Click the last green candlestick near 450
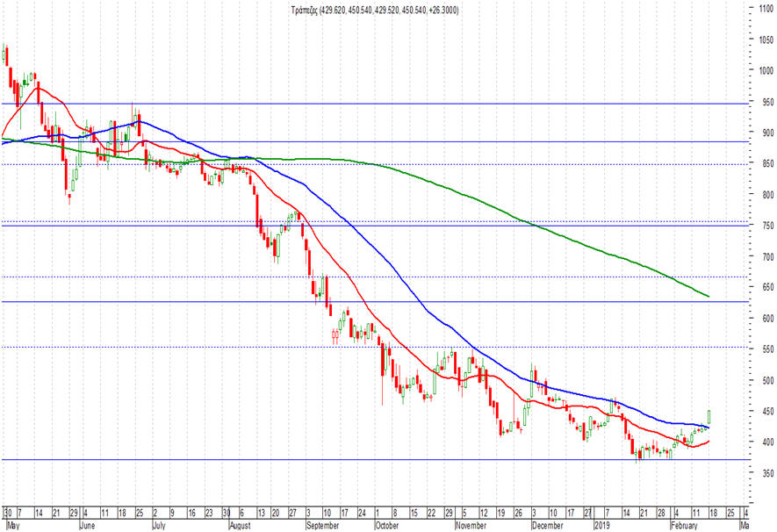Viewport: 777px width, 532px height. (709, 417)
